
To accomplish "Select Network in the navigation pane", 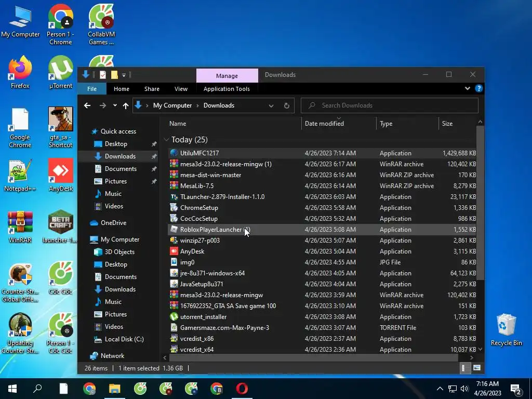I will tap(112, 356).
